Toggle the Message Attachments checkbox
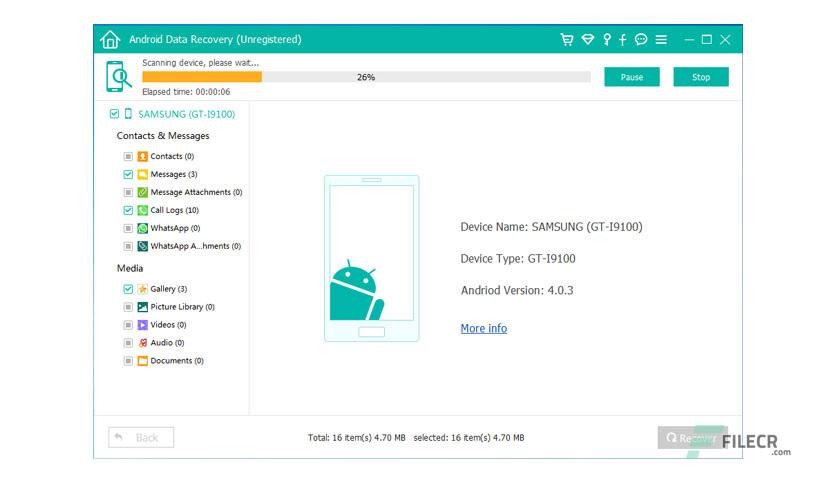This screenshot has height=484, width=836. [x=128, y=192]
